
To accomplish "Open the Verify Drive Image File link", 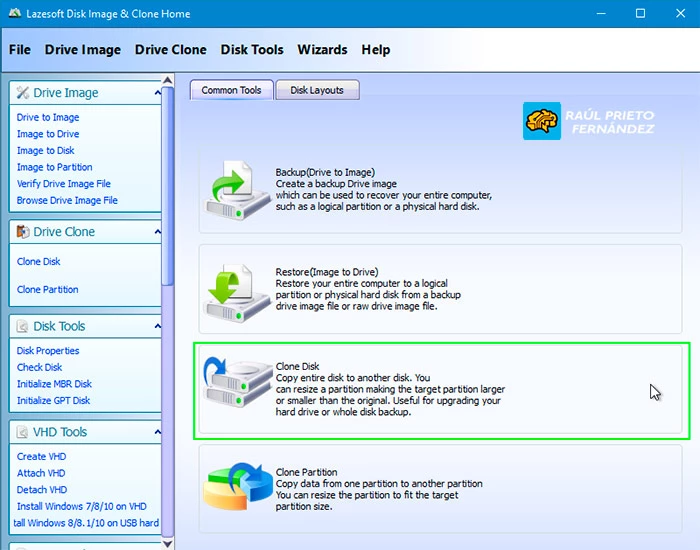I will tap(64, 184).
